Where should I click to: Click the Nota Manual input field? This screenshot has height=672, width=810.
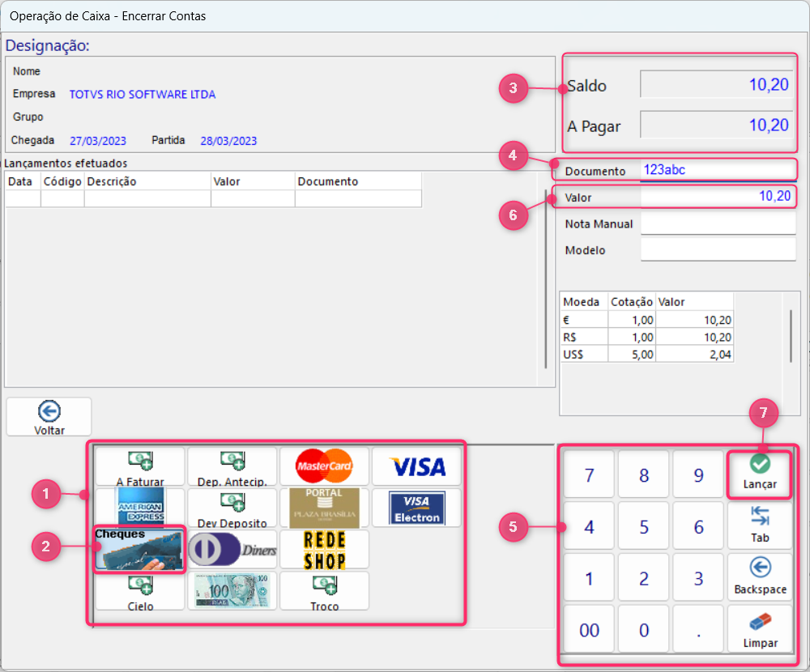coord(718,223)
